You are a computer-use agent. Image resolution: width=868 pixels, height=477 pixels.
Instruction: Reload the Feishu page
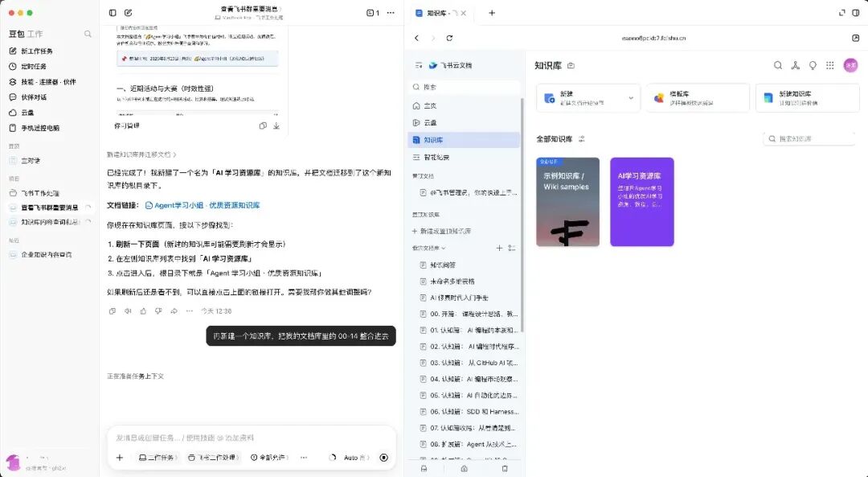pos(449,39)
